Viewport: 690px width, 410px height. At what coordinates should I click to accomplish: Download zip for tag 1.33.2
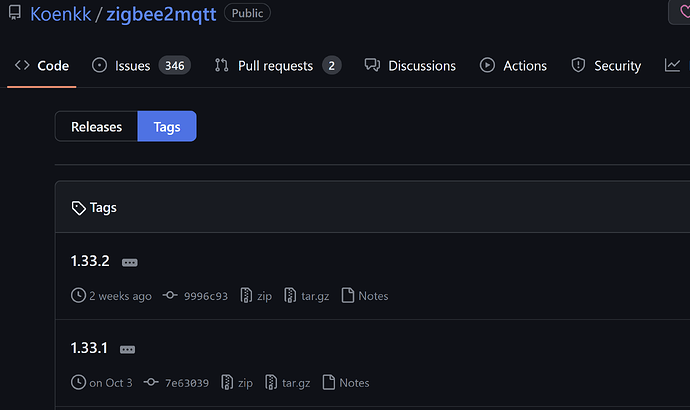(x=256, y=296)
